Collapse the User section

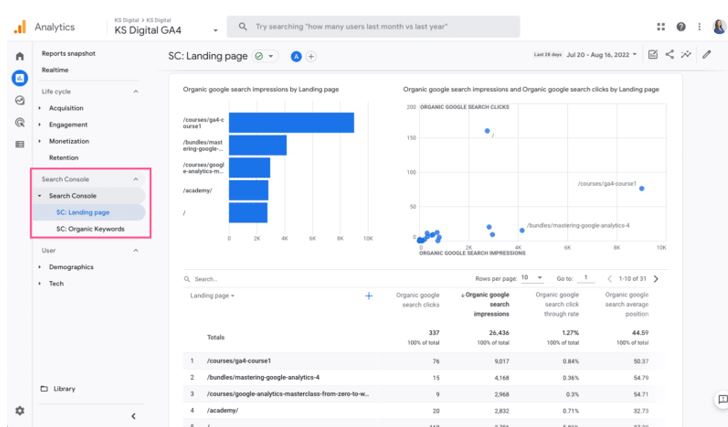click(136, 251)
